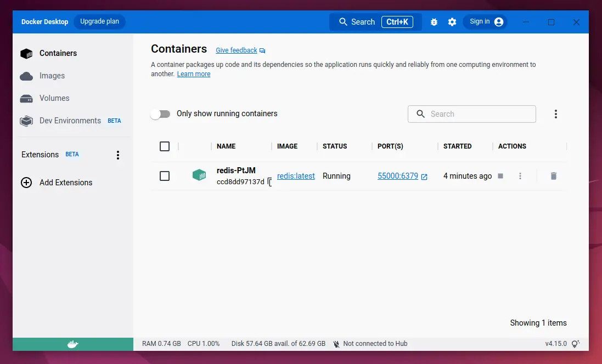The image size is (602, 364).
Task: Click the Docker whale status icon
Action: [x=73, y=344]
